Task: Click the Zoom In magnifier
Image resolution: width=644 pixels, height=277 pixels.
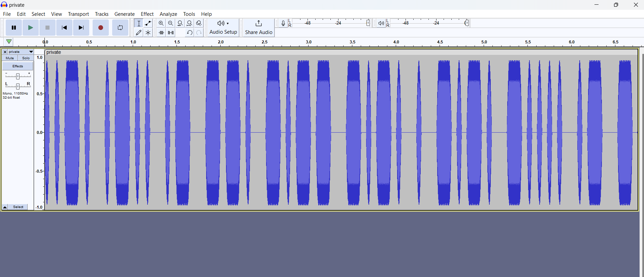Action: (161, 23)
